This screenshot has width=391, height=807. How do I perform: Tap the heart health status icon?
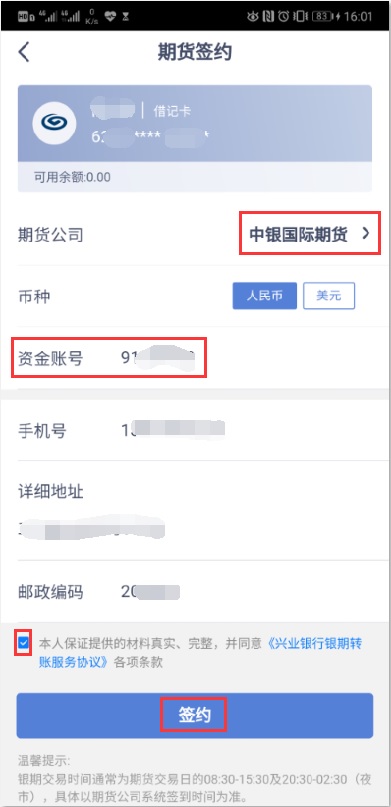[110, 16]
